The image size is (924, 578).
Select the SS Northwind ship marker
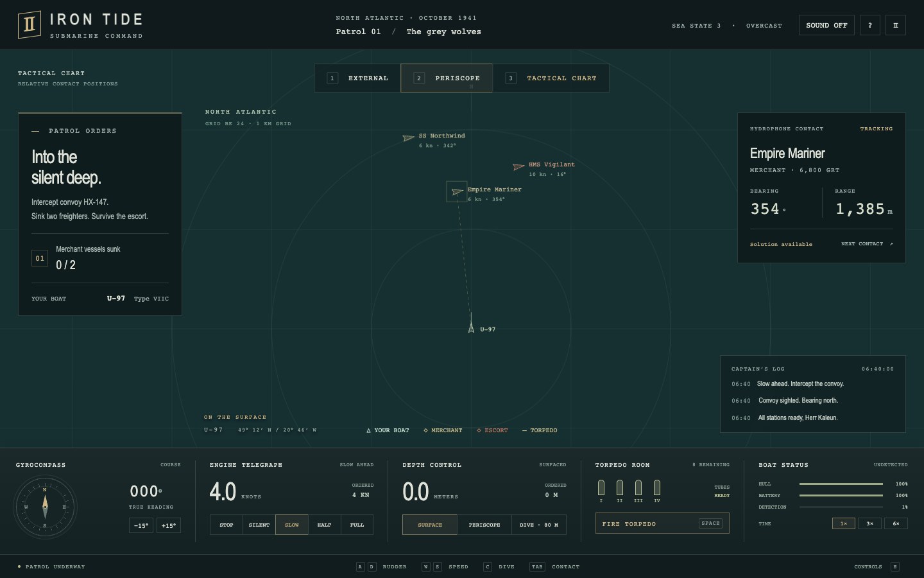408,138
